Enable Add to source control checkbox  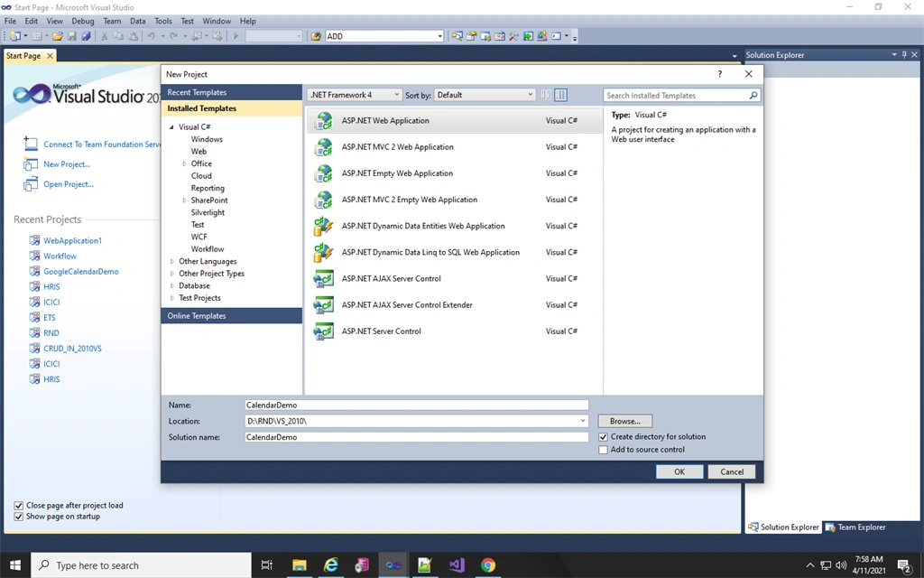[603, 450]
